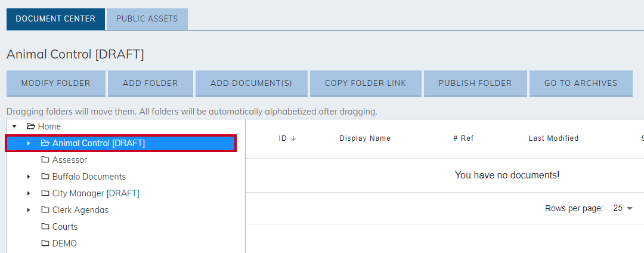Expand the Animal Control [DRAFT] folder arrow
644x253 pixels.
(29, 143)
